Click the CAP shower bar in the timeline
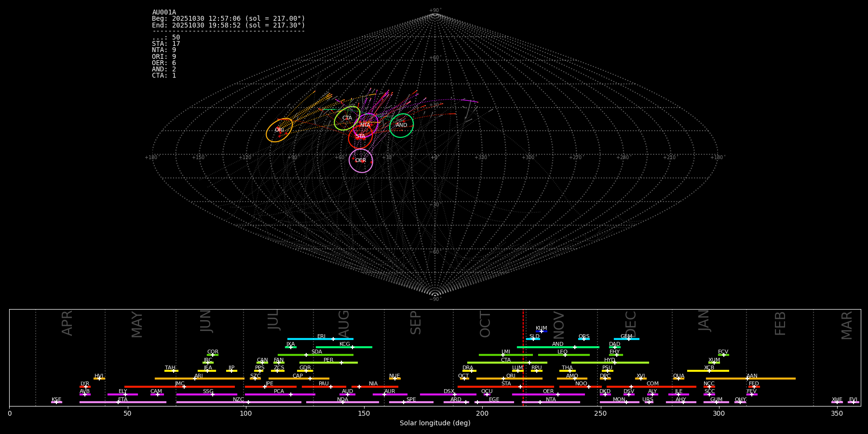Screen dimensions: 868x434 (x=299, y=379)
